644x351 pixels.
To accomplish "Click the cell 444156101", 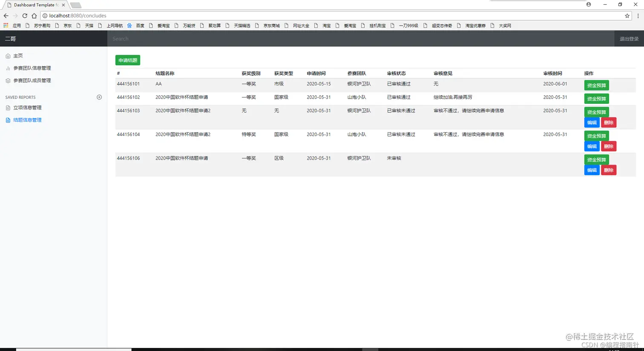I will point(128,84).
